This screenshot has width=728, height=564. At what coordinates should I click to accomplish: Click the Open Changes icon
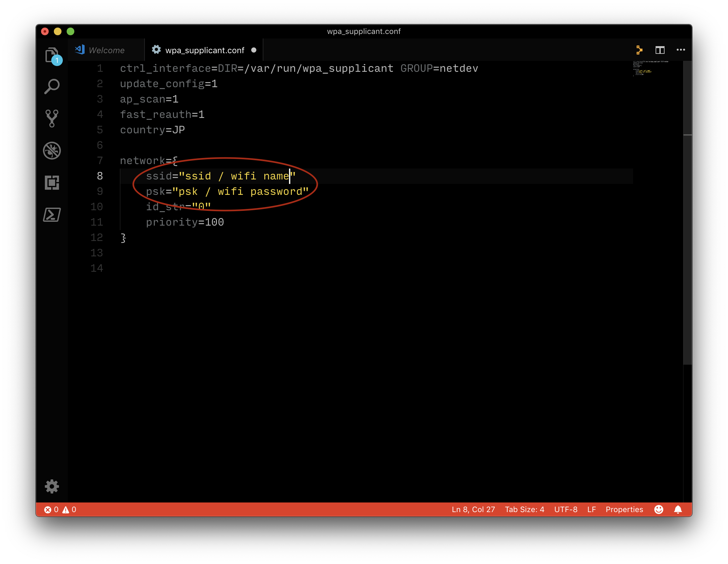pyautogui.click(x=639, y=50)
